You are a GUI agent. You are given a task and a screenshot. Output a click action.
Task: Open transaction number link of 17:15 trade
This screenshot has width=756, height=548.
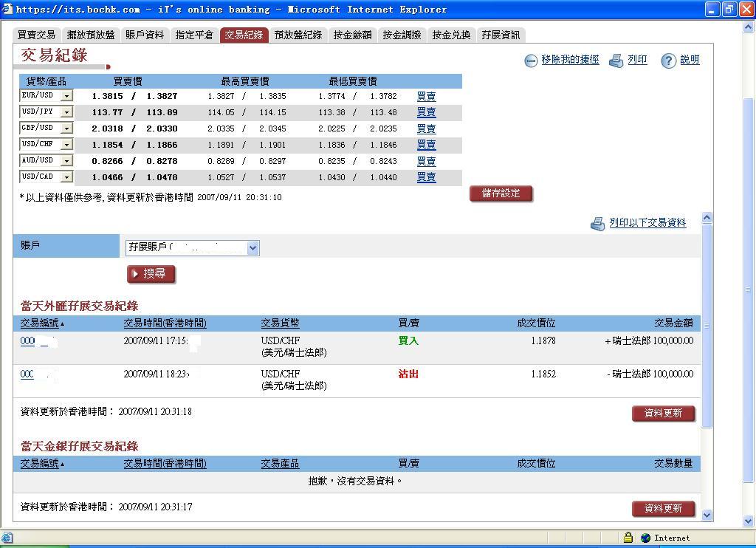point(28,341)
